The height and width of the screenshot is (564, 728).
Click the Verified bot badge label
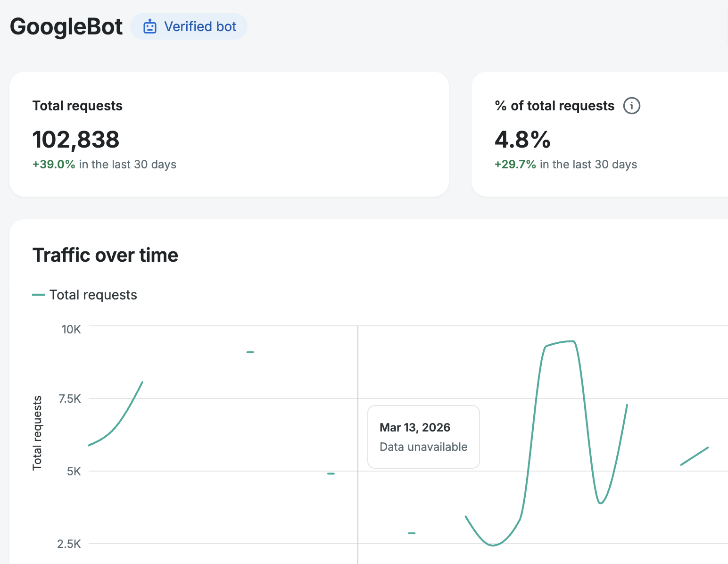pos(200,27)
